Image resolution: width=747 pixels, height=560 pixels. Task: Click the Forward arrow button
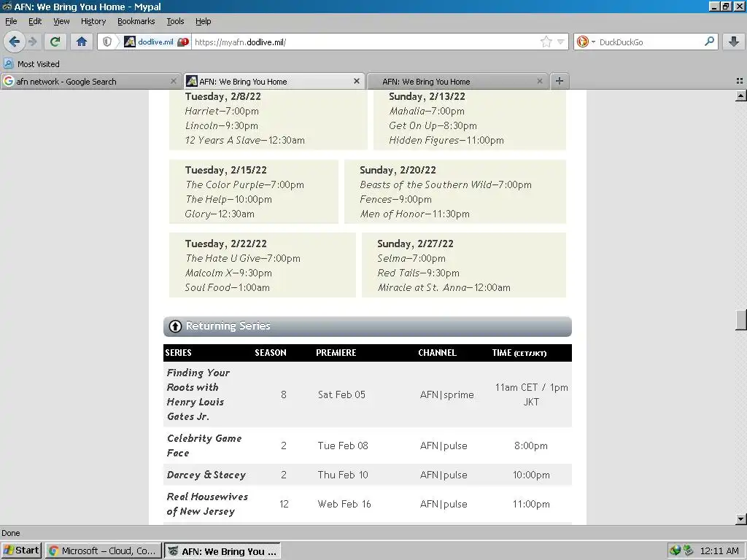pos(33,42)
